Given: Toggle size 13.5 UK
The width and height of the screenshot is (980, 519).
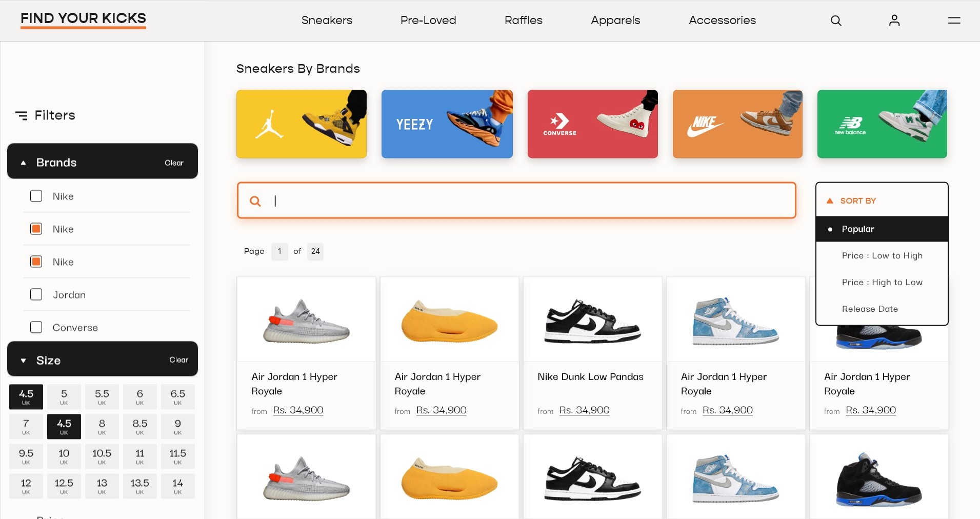Looking at the screenshot, I should [140, 486].
